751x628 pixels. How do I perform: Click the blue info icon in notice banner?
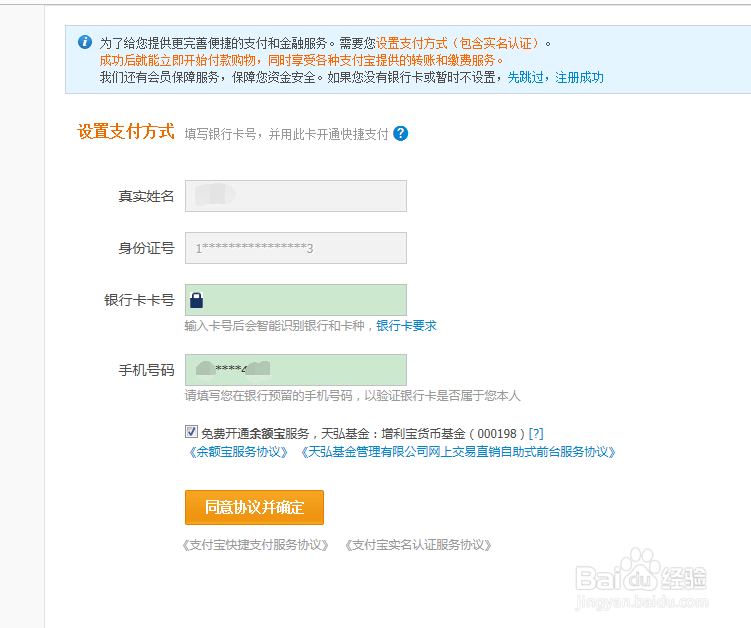click(x=85, y=42)
